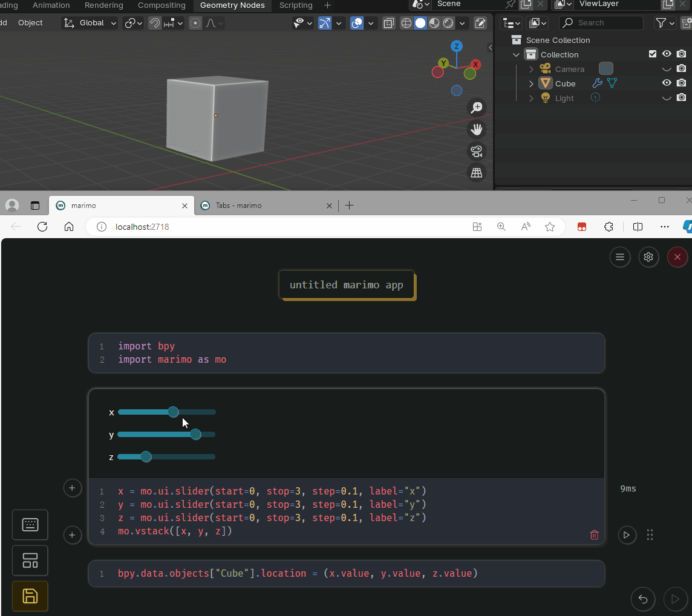Screen dimensions: 692x616
Task: Run the slider cell play button
Action: click(627, 535)
